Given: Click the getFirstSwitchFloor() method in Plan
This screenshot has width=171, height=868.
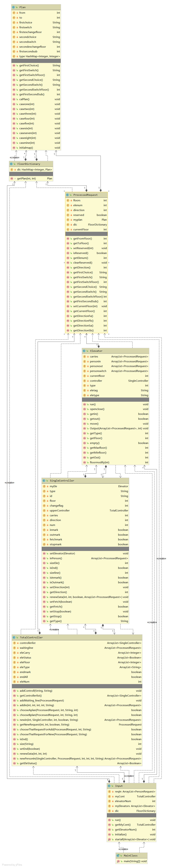Looking at the screenshot, I should click(36, 75).
